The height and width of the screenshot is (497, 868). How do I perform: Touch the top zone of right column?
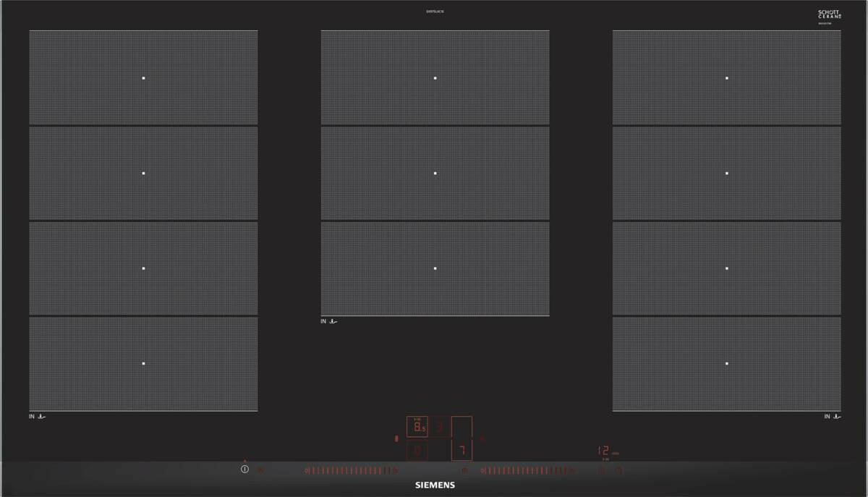[726, 77]
